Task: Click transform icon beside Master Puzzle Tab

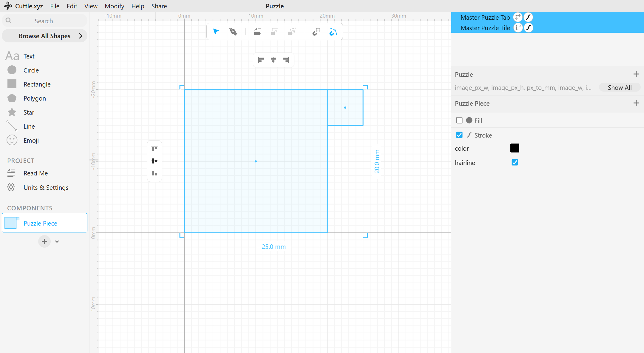Action: (x=518, y=17)
